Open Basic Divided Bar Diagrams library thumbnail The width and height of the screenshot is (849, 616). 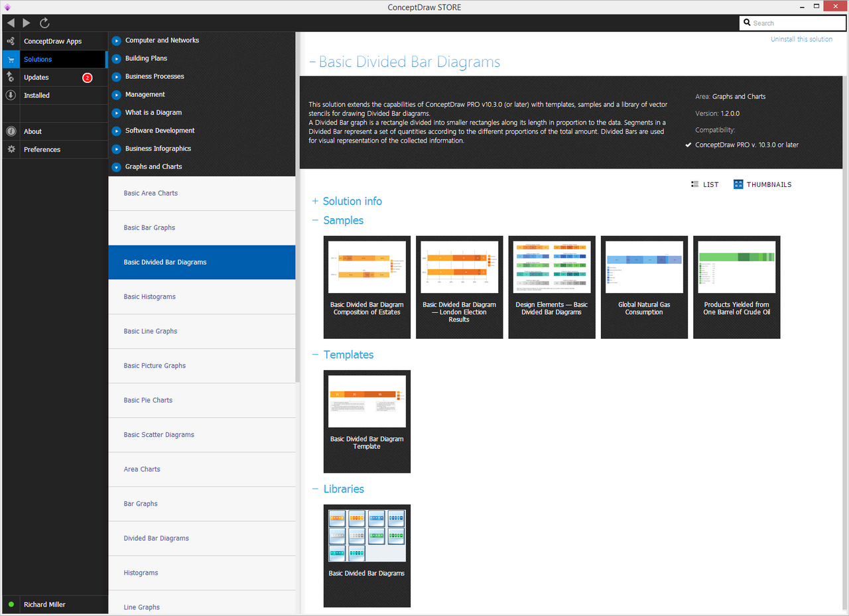pos(367,556)
